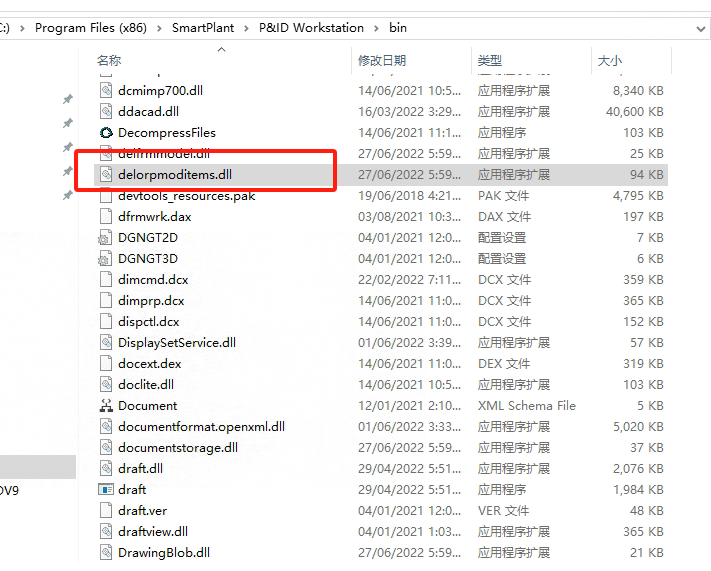Expand chevron after P&ID Workstation
711x571 pixels.
click(x=376, y=29)
